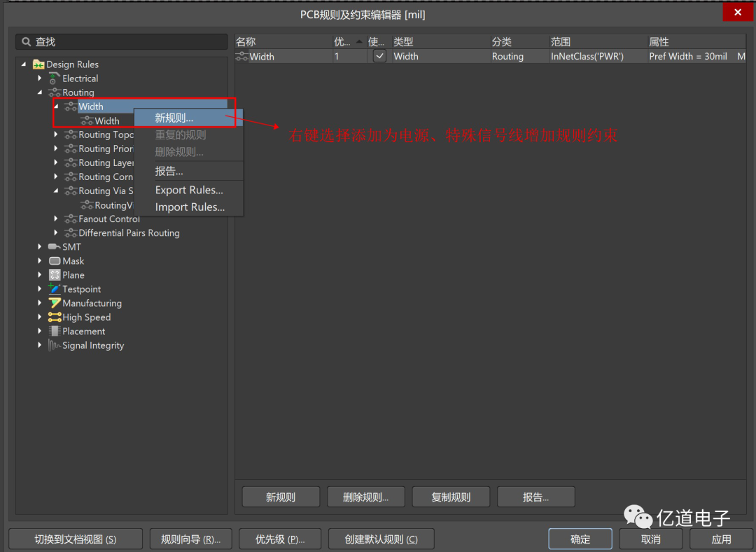
Task: Select the Placement tree row
Action: [83, 331]
